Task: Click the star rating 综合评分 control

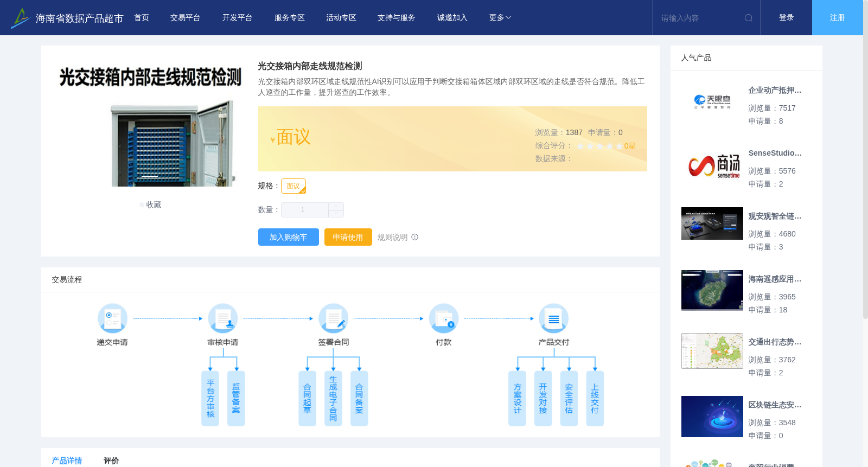Action: [x=599, y=146]
